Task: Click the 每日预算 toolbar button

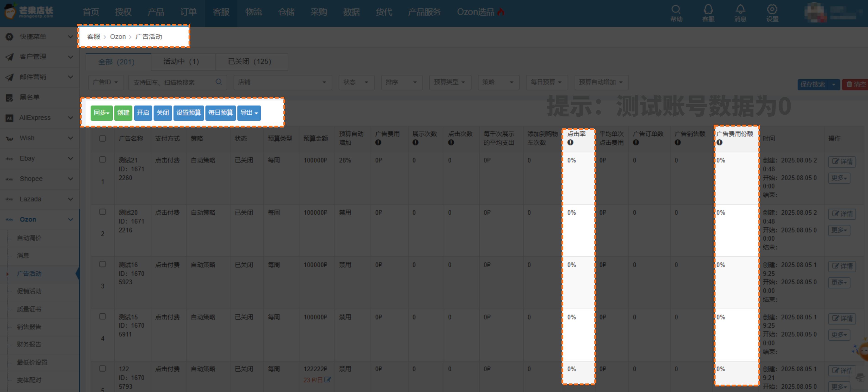Action: 220,112
